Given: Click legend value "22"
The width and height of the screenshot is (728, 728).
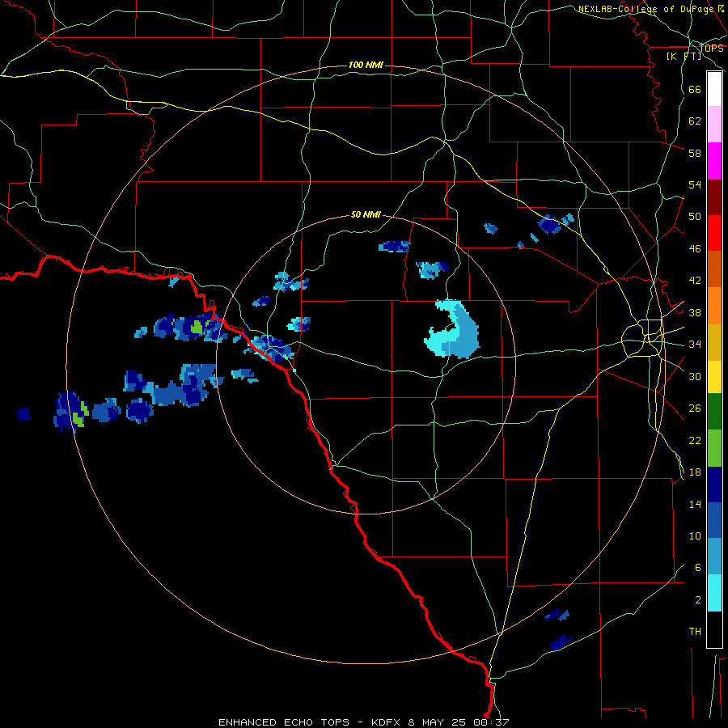Looking at the screenshot, I should [695, 440].
